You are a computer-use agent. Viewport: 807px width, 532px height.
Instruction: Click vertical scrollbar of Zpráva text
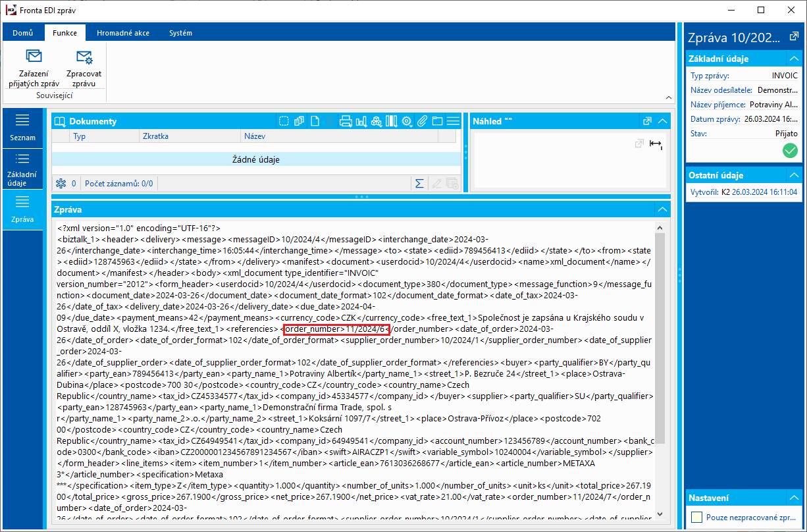tap(660, 340)
